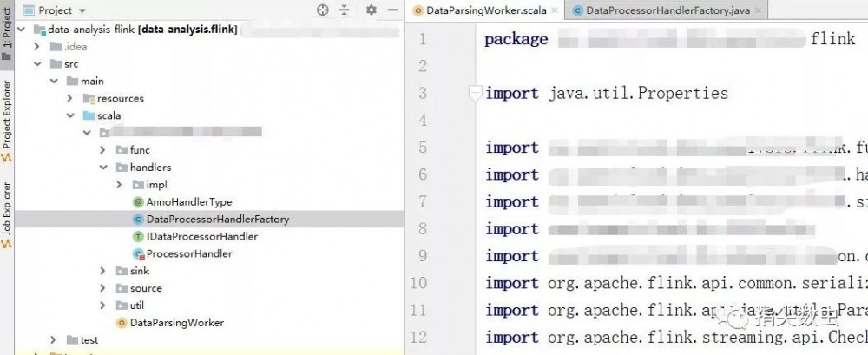Click line number 10 in the gutter
The image size is (868, 355).
[419, 283]
